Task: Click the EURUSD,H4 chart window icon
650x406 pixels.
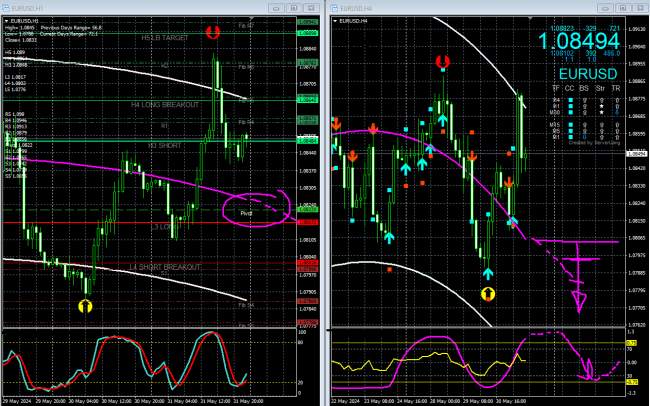Action: coord(335,8)
